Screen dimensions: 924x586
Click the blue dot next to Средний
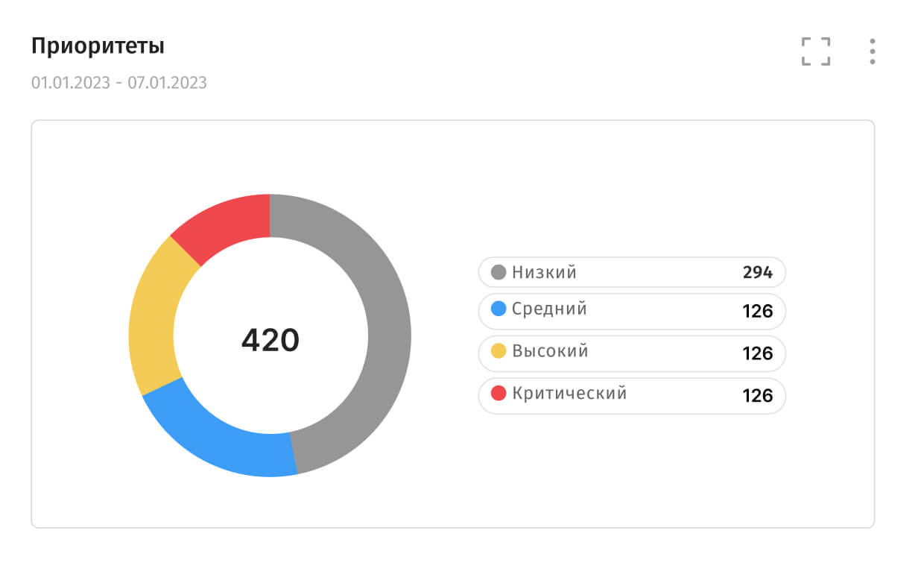pos(499,309)
